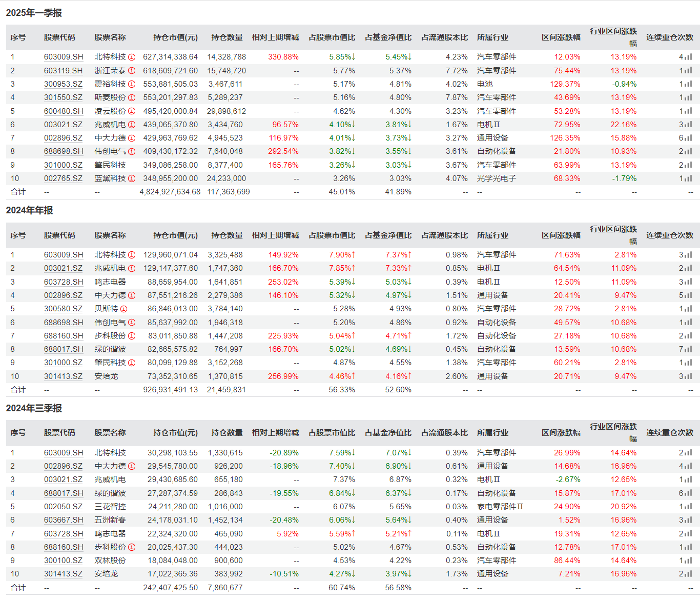Click 所属行业 header in 2024年三季报 table
Viewport: 700px width, 600px height.
492,433
